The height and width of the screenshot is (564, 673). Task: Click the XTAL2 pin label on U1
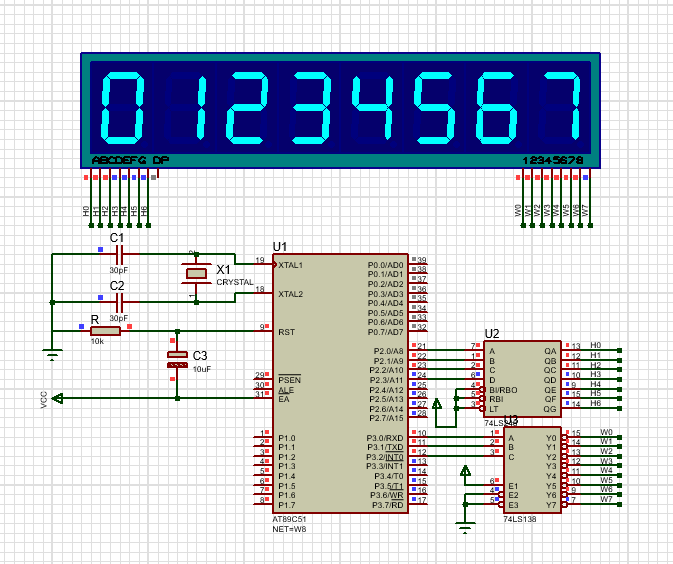291,294
